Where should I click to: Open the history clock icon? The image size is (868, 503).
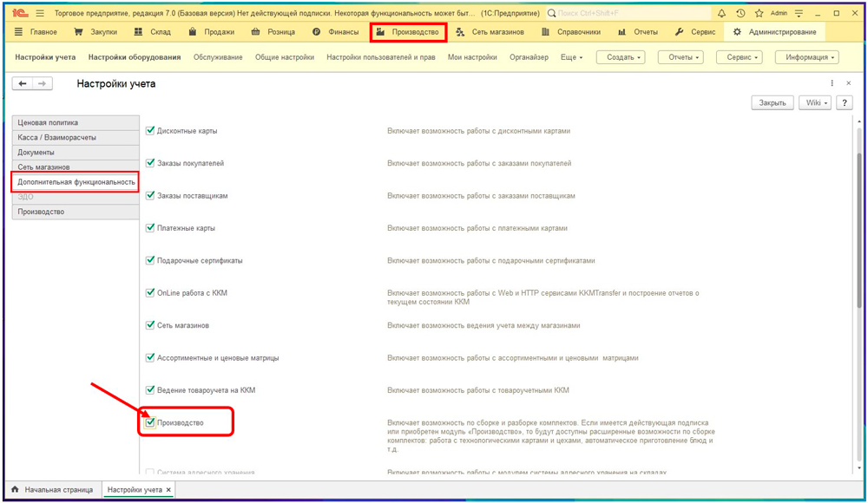[x=740, y=14]
